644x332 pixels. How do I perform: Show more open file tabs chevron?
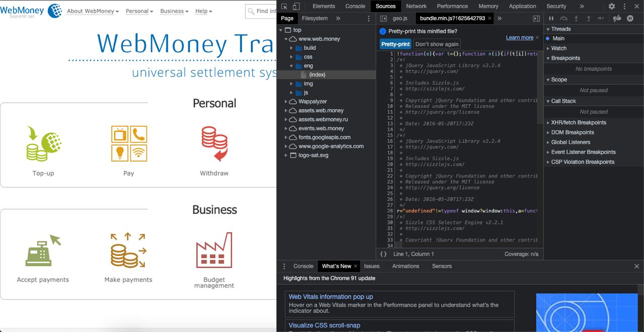click(x=500, y=18)
